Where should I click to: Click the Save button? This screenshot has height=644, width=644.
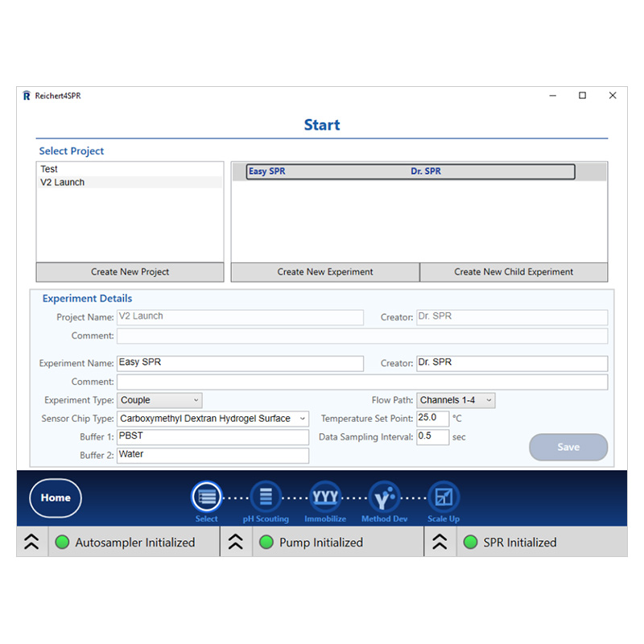(568, 447)
